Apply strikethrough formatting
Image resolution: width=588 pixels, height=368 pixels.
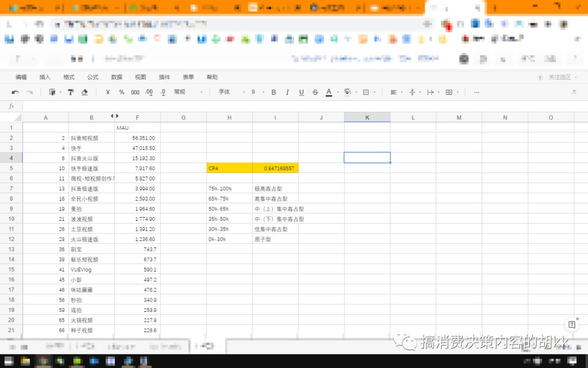coord(314,92)
